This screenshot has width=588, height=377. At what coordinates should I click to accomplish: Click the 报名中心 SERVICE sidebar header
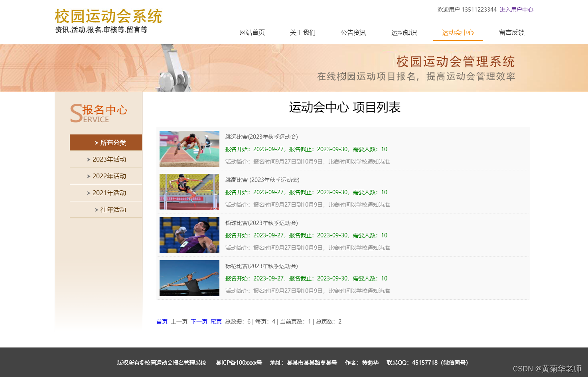coord(99,113)
